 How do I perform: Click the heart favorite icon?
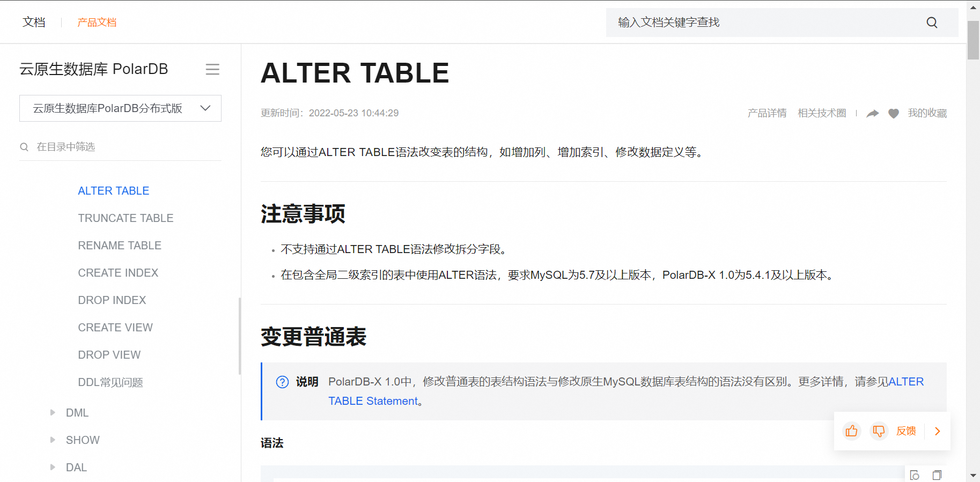point(894,113)
